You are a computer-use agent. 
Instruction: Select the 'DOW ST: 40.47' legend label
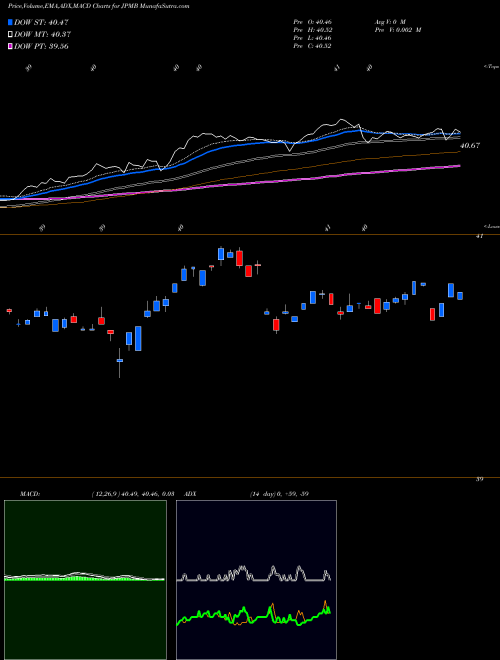click(41, 22)
